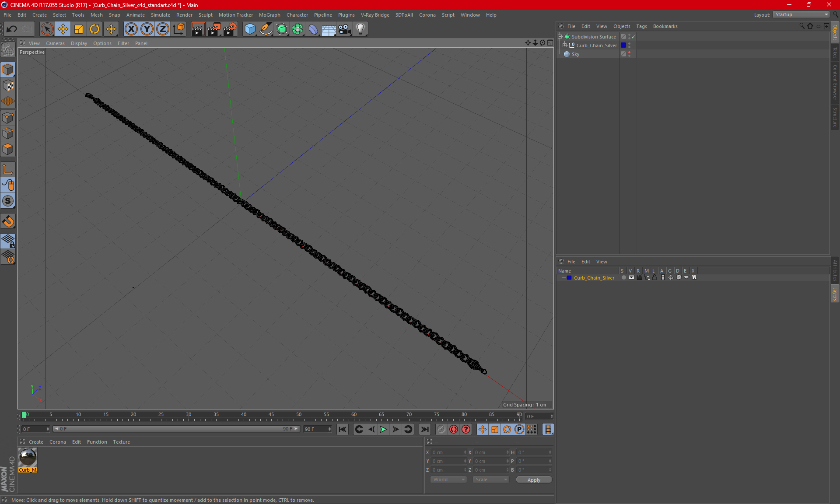The height and width of the screenshot is (504, 840).
Task: Open the Cameras viewport menu
Action: point(55,43)
